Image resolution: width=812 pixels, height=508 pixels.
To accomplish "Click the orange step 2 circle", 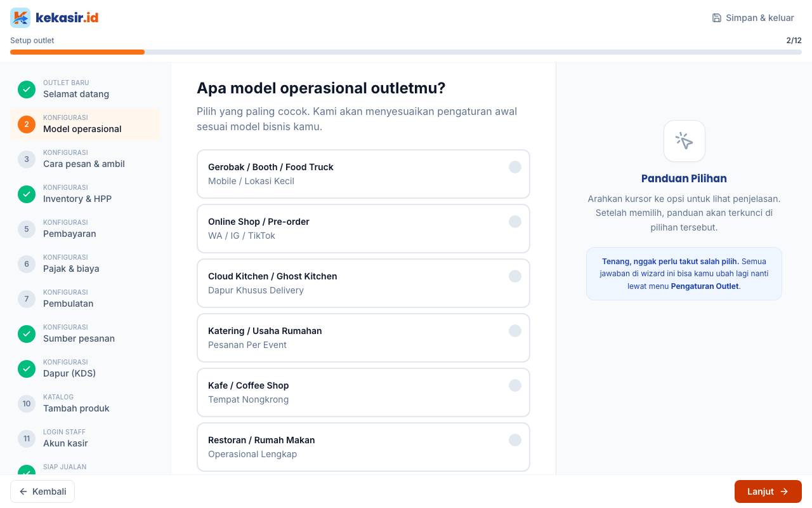I will click(x=27, y=124).
